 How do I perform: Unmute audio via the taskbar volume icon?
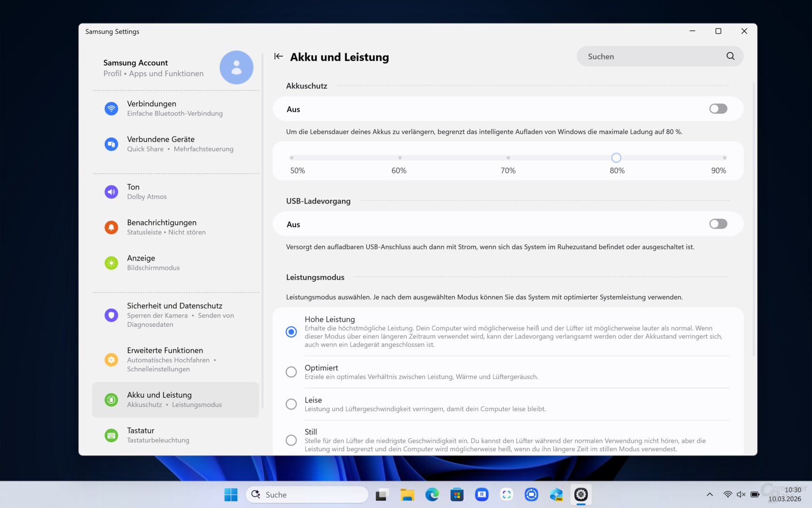coord(741,494)
